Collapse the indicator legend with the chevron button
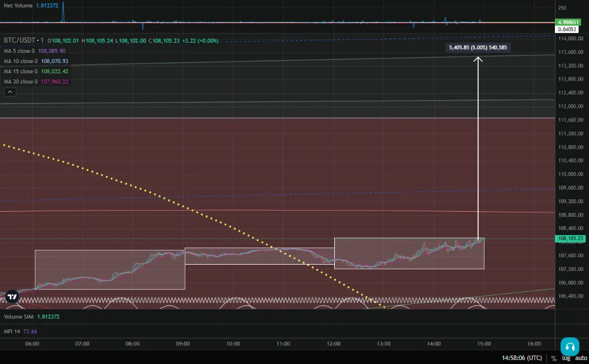 click(x=10, y=92)
